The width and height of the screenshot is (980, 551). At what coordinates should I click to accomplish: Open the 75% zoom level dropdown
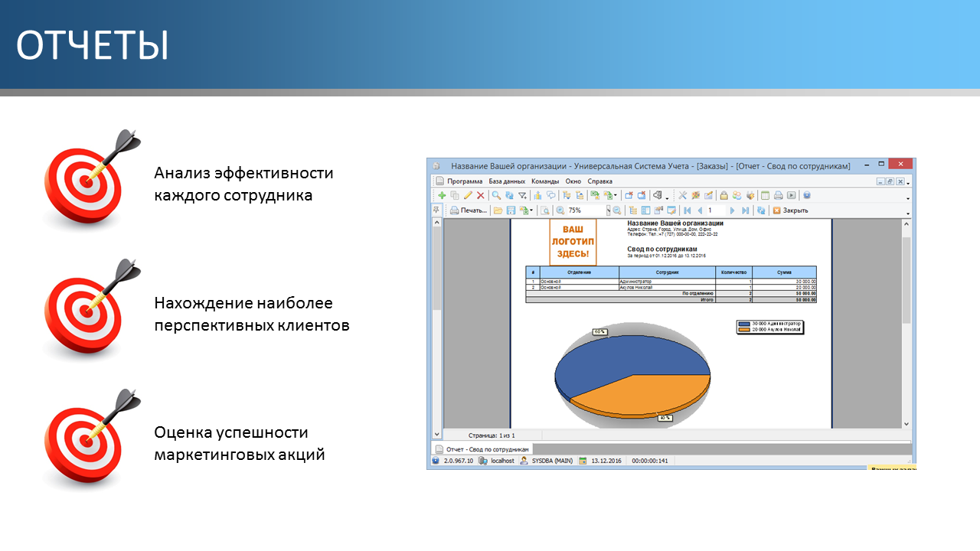[609, 210]
